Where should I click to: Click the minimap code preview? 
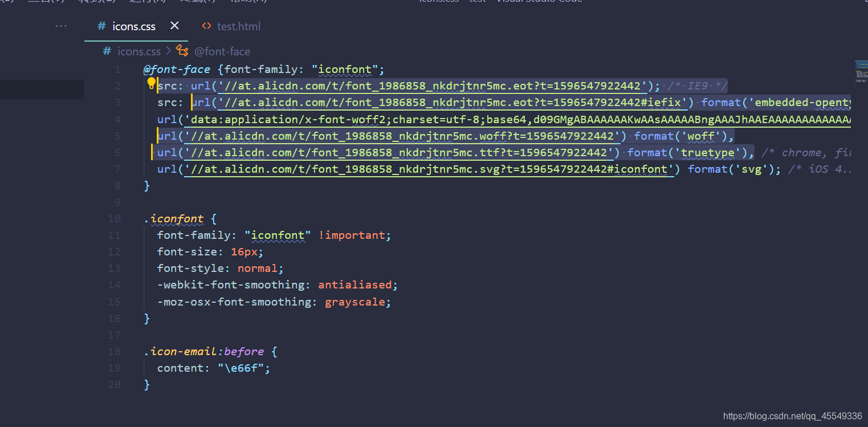coord(861,72)
